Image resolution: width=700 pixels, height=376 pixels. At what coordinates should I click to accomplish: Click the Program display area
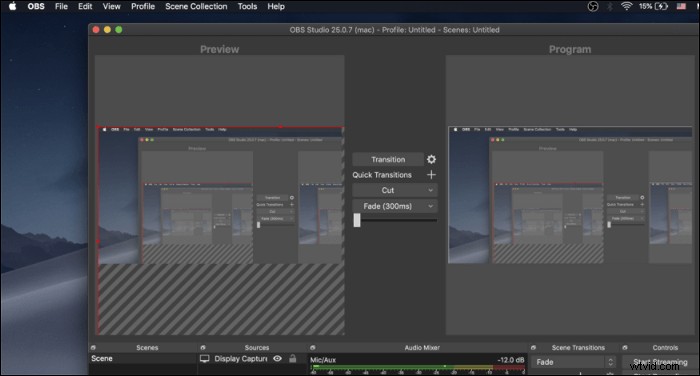(x=570, y=195)
